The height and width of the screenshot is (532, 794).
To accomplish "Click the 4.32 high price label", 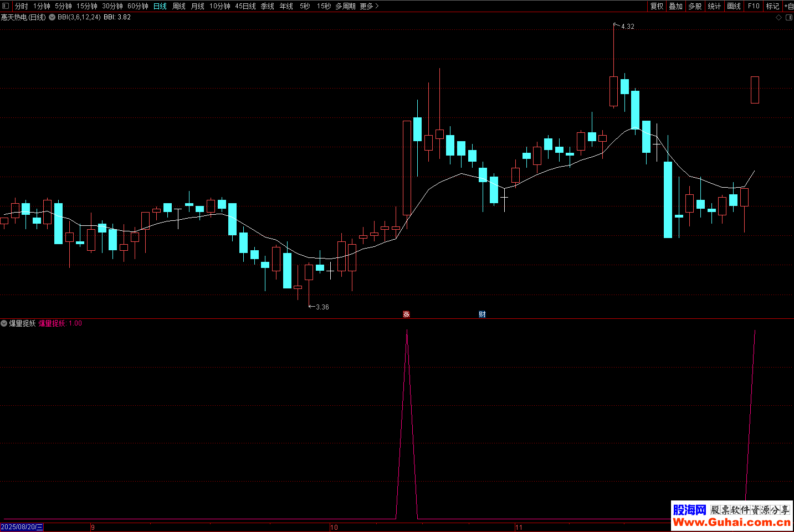I will (627, 27).
